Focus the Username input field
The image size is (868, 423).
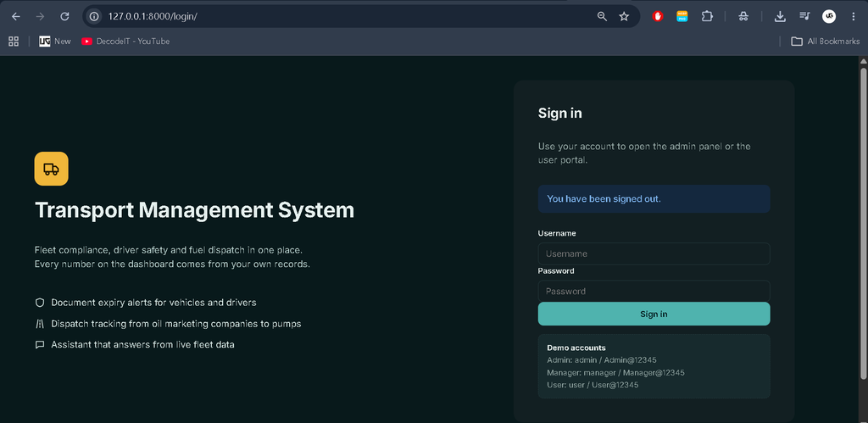coord(654,253)
